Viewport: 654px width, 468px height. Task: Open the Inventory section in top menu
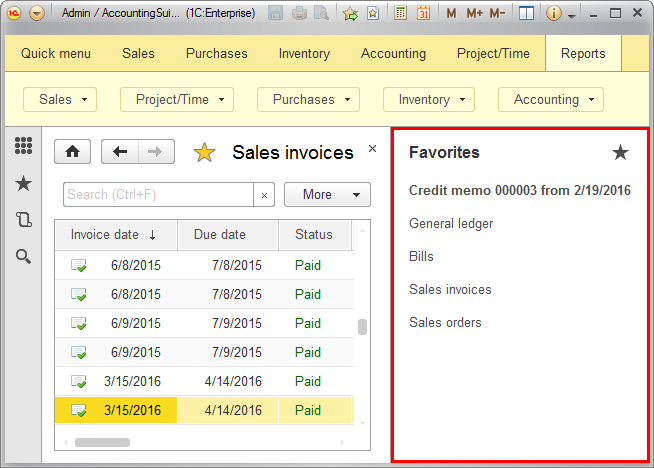pyautogui.click(x=304, y=53)
